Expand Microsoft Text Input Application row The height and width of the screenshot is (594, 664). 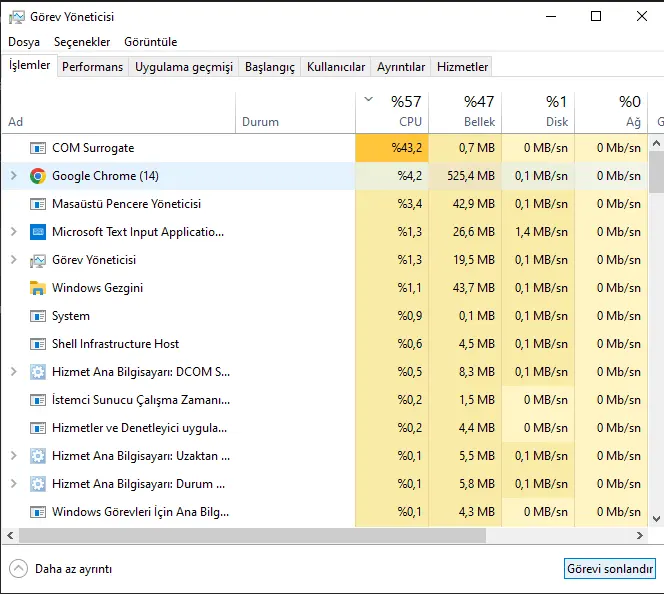(14, 232)
